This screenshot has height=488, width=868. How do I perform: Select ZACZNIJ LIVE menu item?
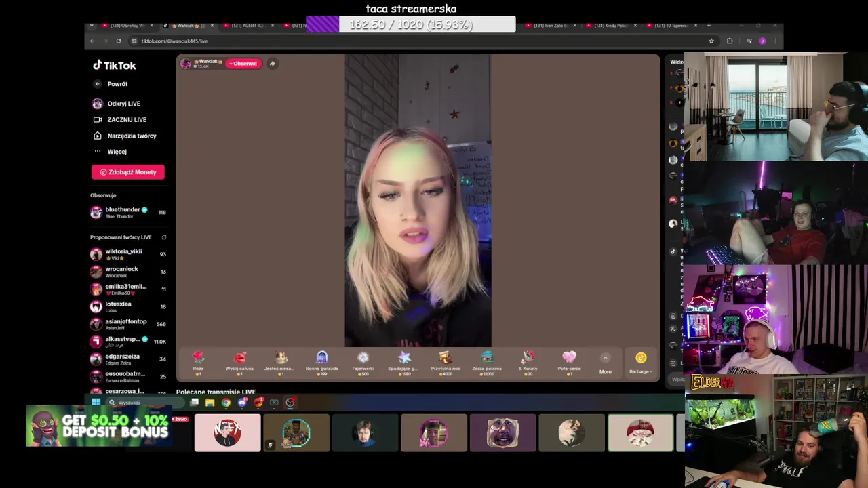(119, 120)
